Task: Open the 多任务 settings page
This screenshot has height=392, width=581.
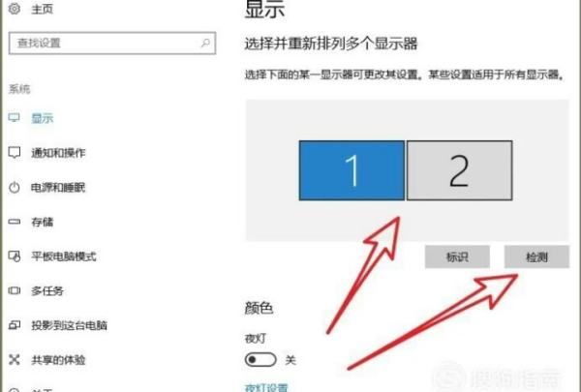Action: coord(47,290)
